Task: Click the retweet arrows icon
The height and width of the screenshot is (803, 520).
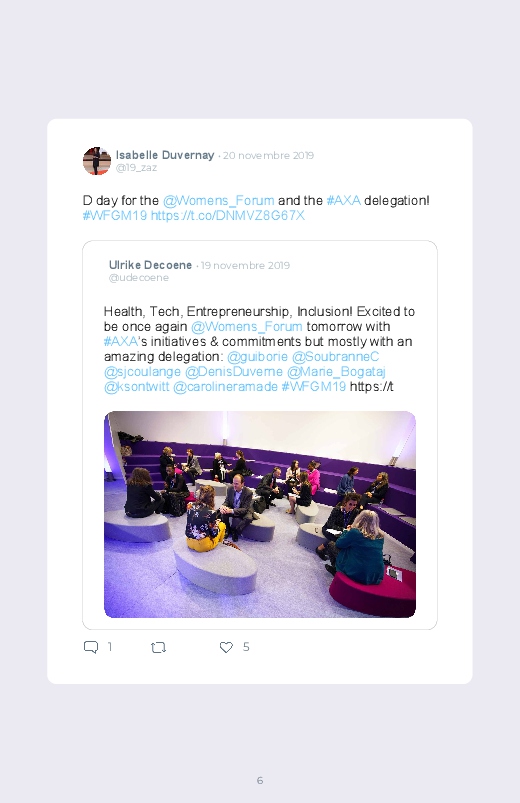Action: click(x=158, y=647)
